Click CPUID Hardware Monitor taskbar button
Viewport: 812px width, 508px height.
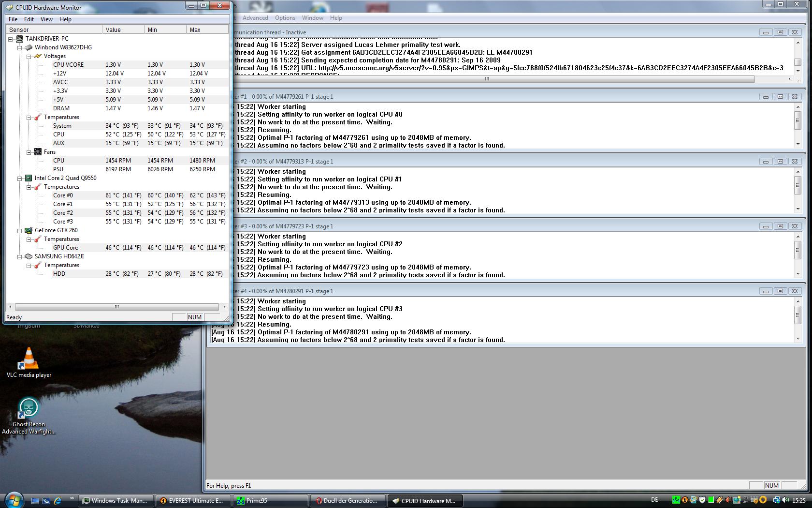tap(425, 501)
